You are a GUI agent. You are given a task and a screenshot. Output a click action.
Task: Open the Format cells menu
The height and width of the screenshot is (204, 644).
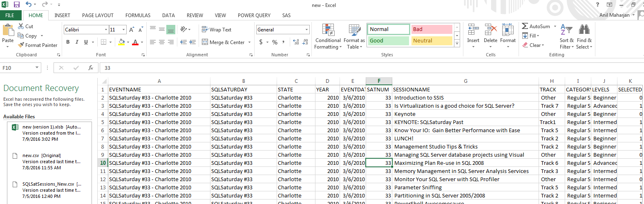tap(508, 36)
